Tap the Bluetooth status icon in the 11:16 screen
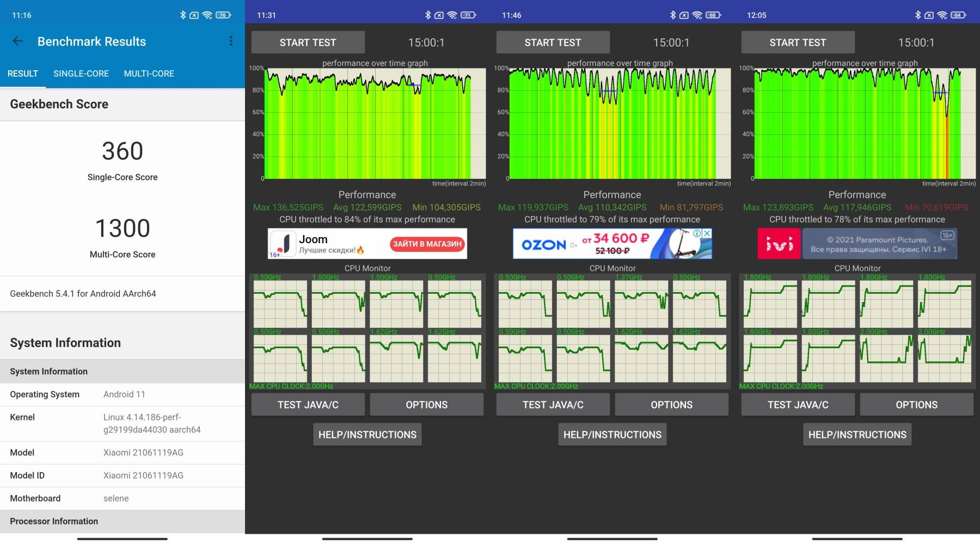This screenshot has width=980, height=544. pyautogui.click(x=183, y=15)
